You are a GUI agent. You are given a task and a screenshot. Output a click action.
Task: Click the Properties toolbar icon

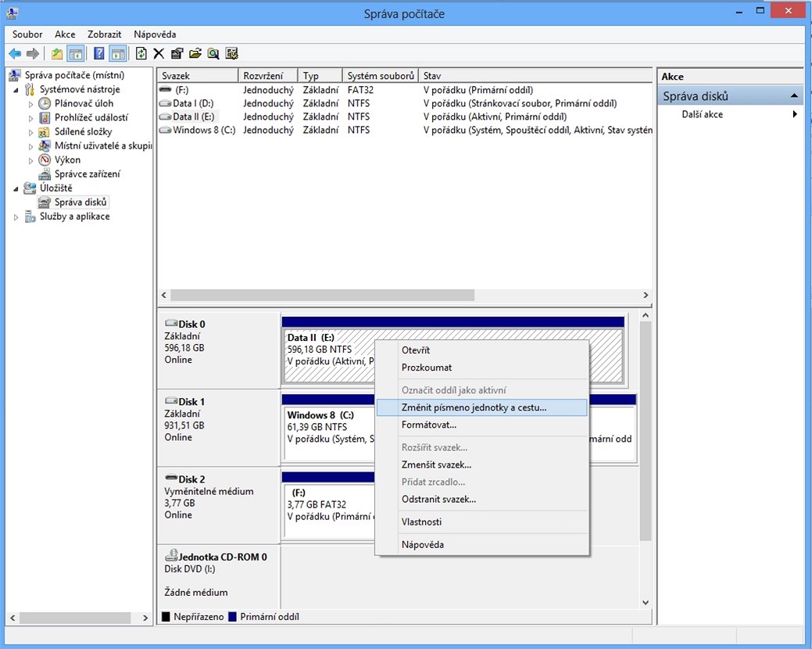click(177, 53)
